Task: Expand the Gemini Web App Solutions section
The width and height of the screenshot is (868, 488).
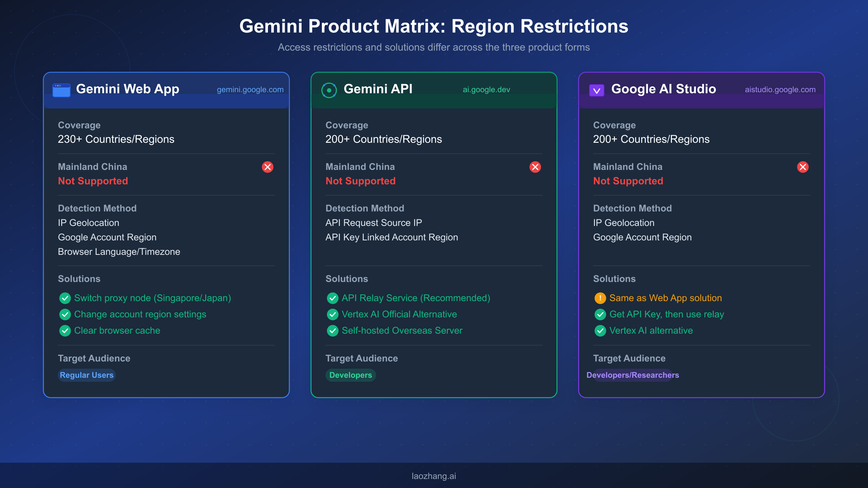Action: tap(79, 279)
